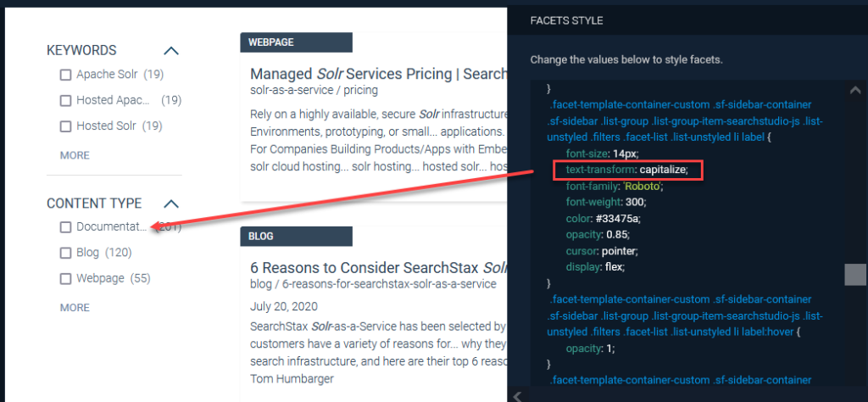Check the Hosted Apac... keyword checkbox
Screen dimensions: 868x402
pyautogui.click(x=65, y=101)
